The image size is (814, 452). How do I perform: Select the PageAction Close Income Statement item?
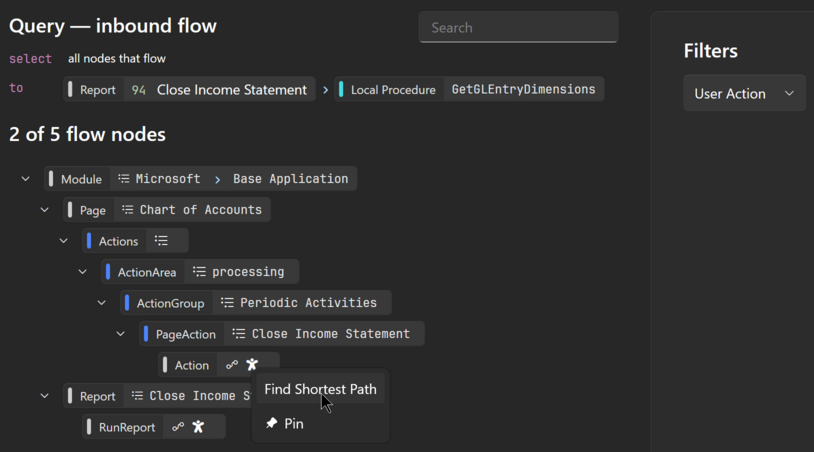(282, 334)
